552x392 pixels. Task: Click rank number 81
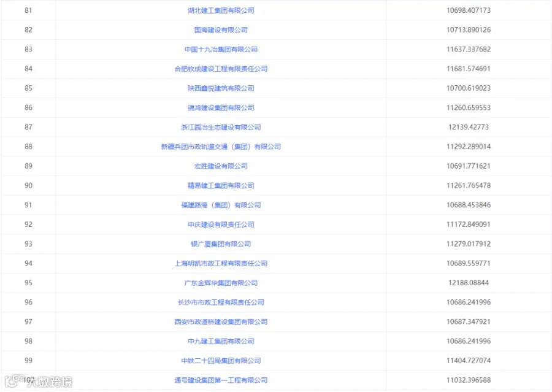(x=28, y=10)
